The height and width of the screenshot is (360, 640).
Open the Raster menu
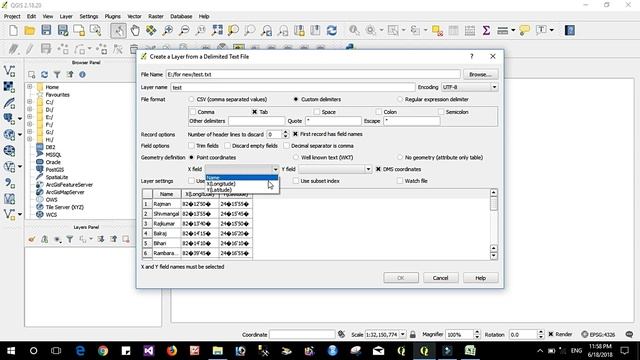pos(156,16)
